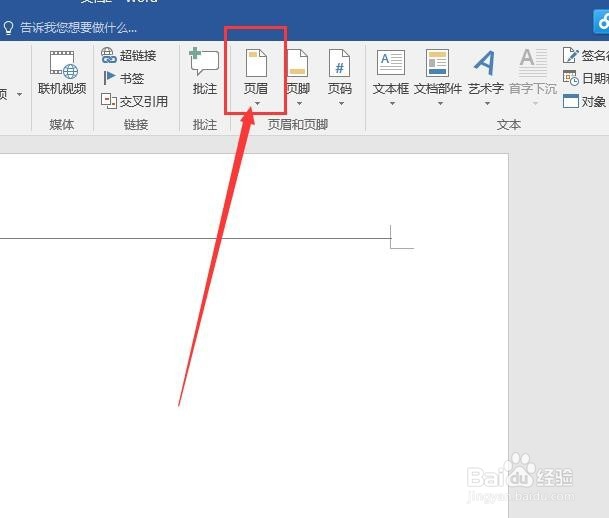The width and height of the screenshot is (609, 518).
Task: Click the Tell Me lightbulb icon
Action: pos(8,28)
